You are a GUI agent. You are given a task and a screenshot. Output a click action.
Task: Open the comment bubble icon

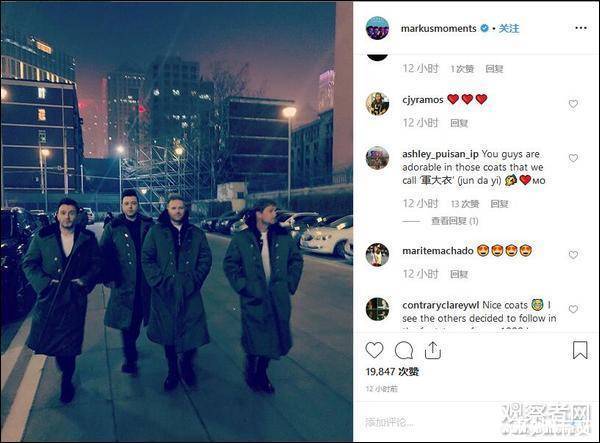404,350
